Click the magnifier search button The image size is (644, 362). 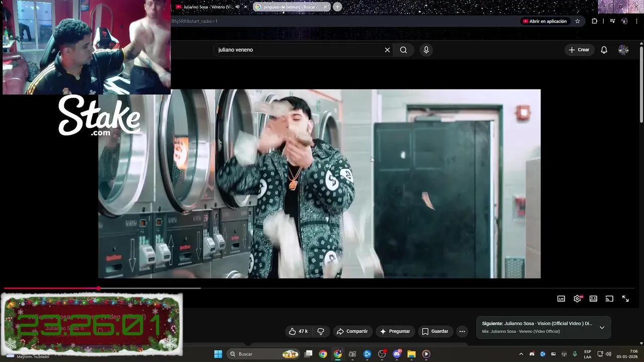(x=404, y=50)
